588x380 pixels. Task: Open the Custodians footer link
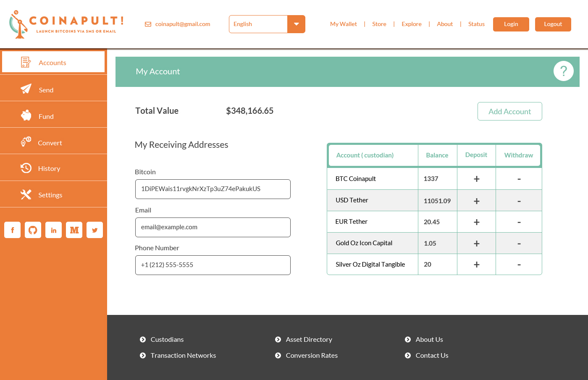pyautogui.click(x=167, y=339)
